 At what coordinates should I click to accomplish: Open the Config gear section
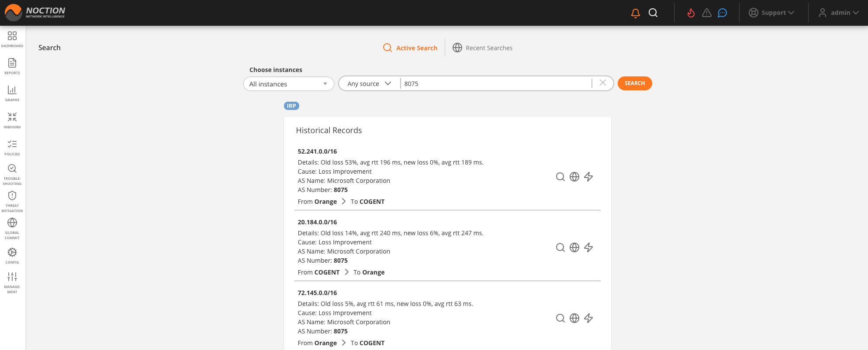pos(12,256)
